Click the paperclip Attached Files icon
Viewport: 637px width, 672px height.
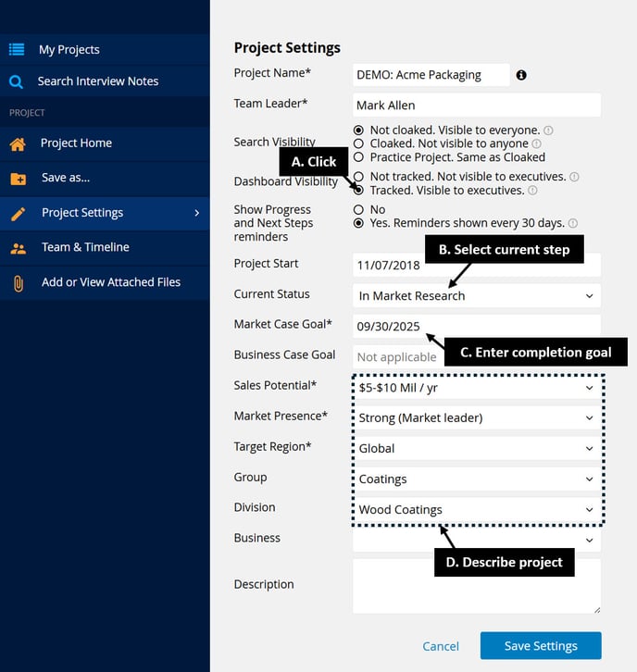click(18, 283)
